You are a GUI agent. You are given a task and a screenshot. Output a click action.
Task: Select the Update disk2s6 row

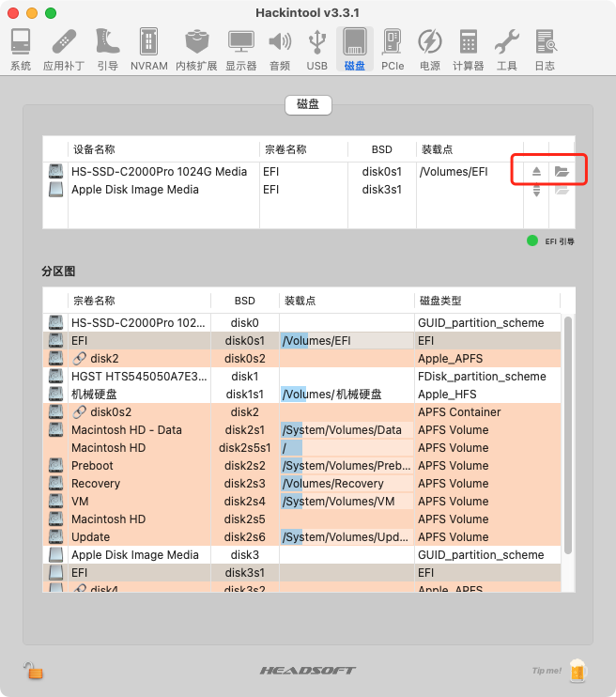[302, 537]
